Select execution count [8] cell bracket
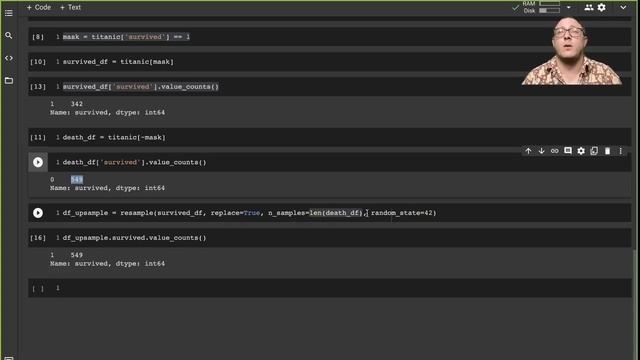This screenshot has width=640, height=360. tap(38, 37)
